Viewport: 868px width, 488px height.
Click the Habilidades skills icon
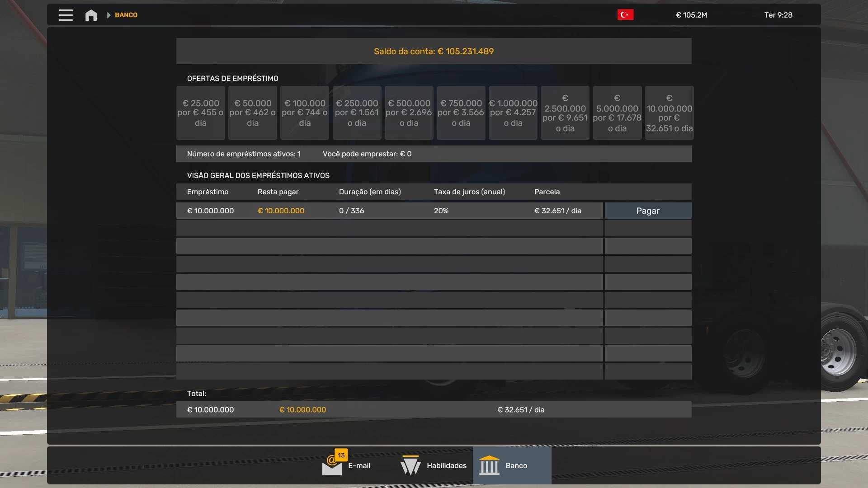pyautogui.click(x=410, y=465)
